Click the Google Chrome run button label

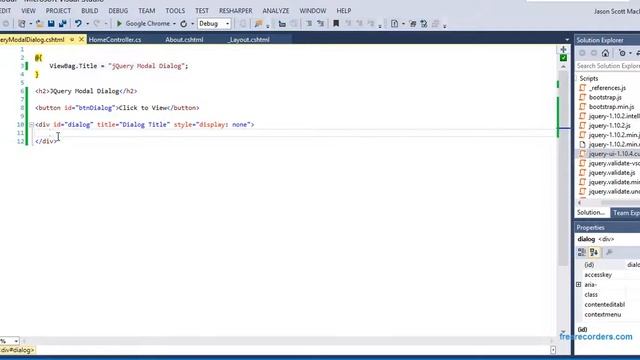[147, 24]
